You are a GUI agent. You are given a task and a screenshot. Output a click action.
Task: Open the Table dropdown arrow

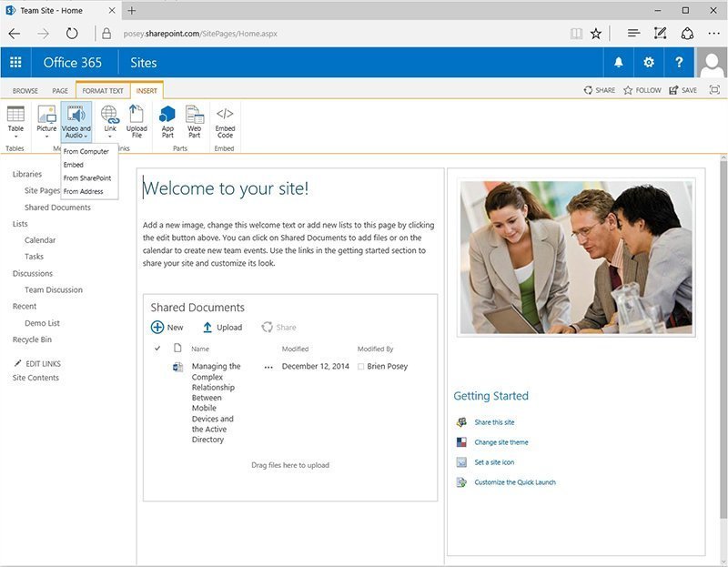coord(14,134)
